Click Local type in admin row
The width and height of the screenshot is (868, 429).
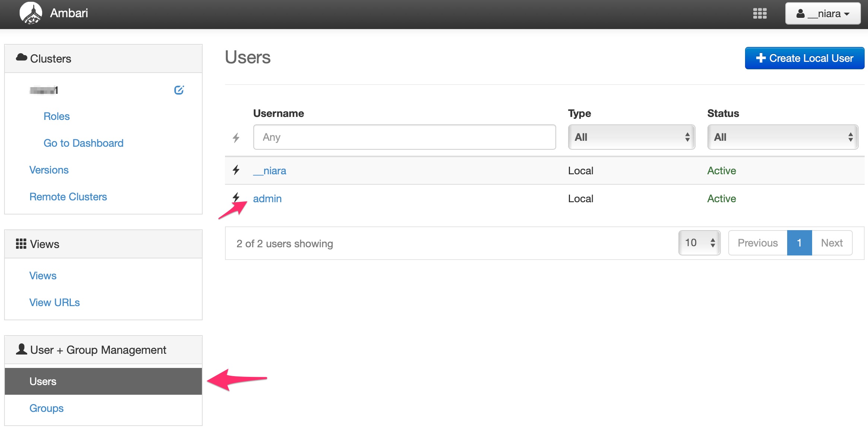point(580,198)
